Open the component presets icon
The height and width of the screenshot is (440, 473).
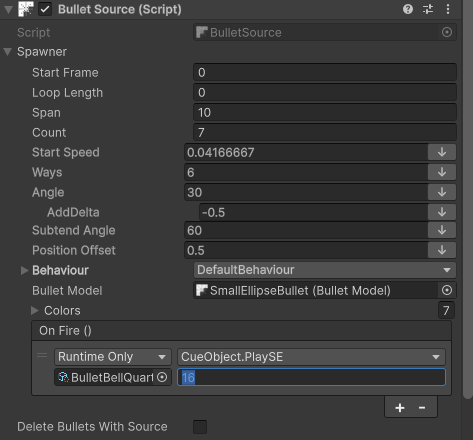pyautogui.click(x=428, y=9)
